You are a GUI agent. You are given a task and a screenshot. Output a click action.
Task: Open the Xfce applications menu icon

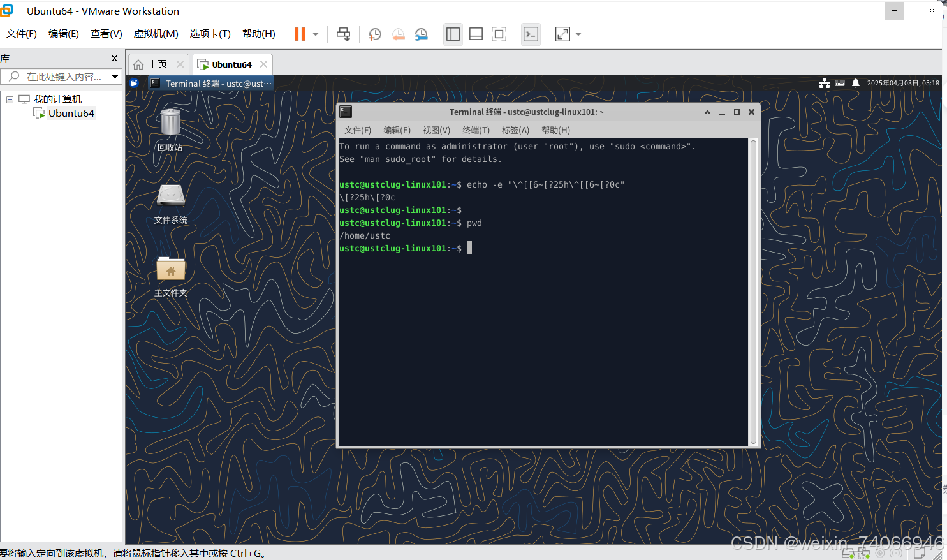coord(134,83)
